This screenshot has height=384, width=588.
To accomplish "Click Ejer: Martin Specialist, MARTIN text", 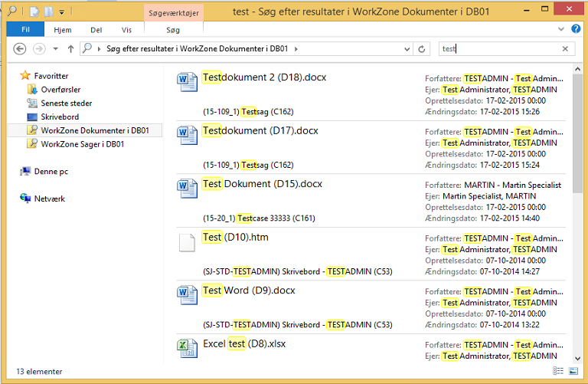I will [x=480, y=196].
